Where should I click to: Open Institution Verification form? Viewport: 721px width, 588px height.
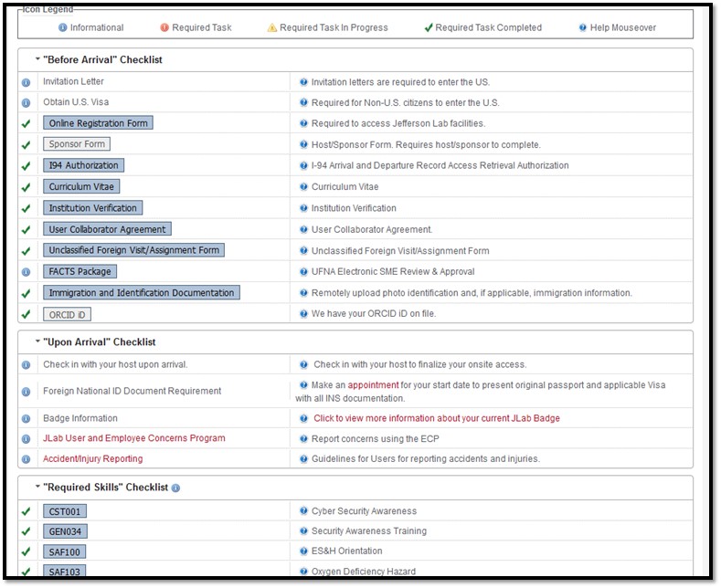[x=93, y=207]
